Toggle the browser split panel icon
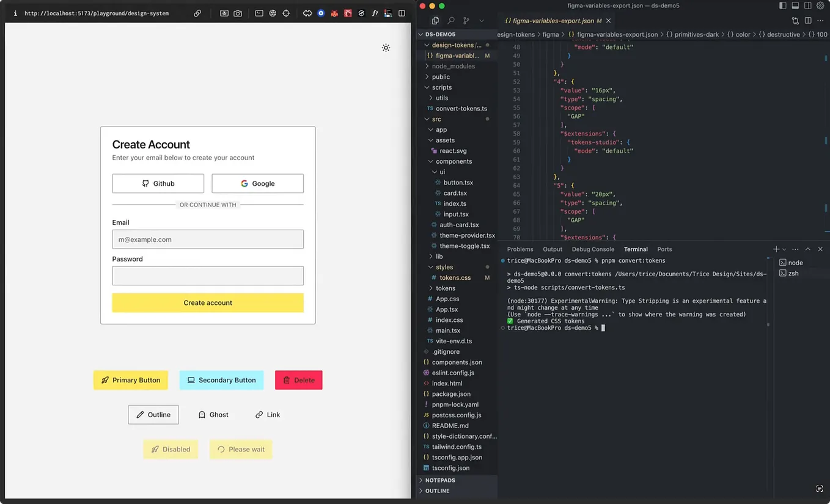The width and height of the screenshot is (830, 504). click(x=402, y=13)
